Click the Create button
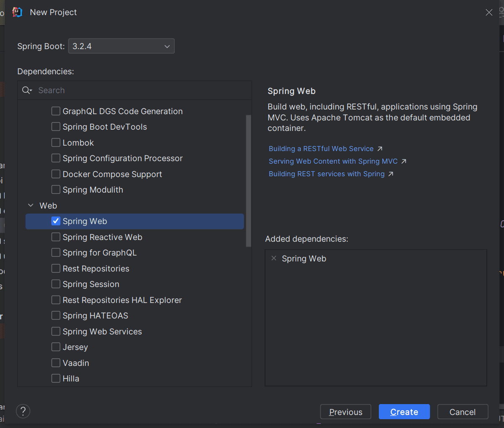Image resolution: width=504 pixels, height=428 pixels. pos(404,412)
